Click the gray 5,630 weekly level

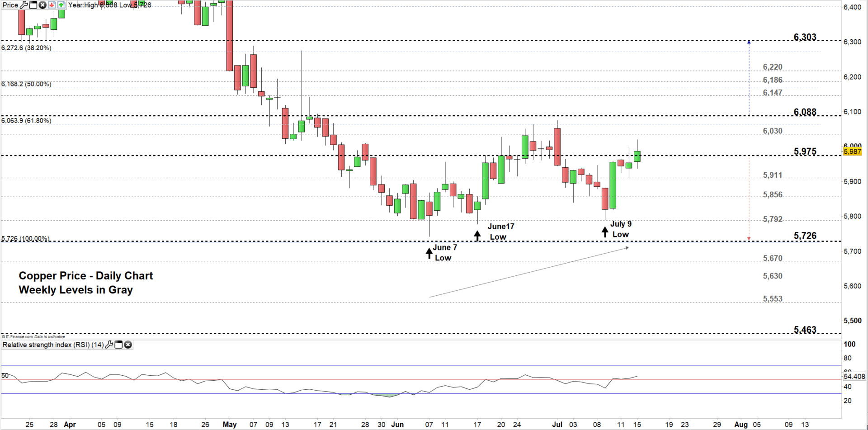(773, 276)
